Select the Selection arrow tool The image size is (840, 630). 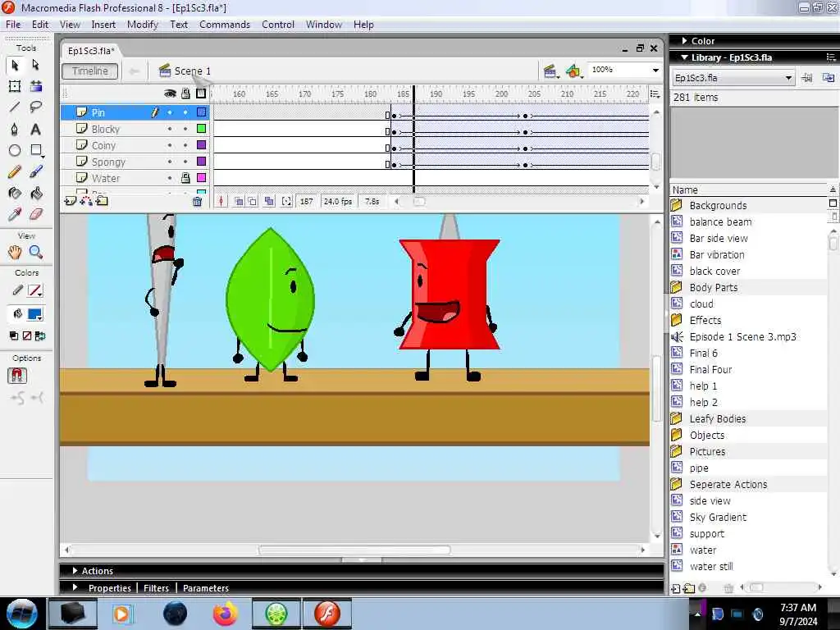[x=15, y=65]
